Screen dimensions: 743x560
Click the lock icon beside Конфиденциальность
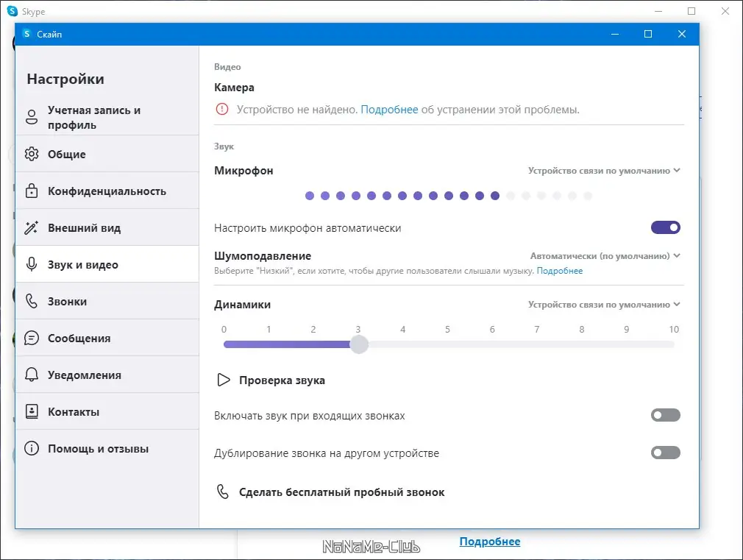point(32,191)
